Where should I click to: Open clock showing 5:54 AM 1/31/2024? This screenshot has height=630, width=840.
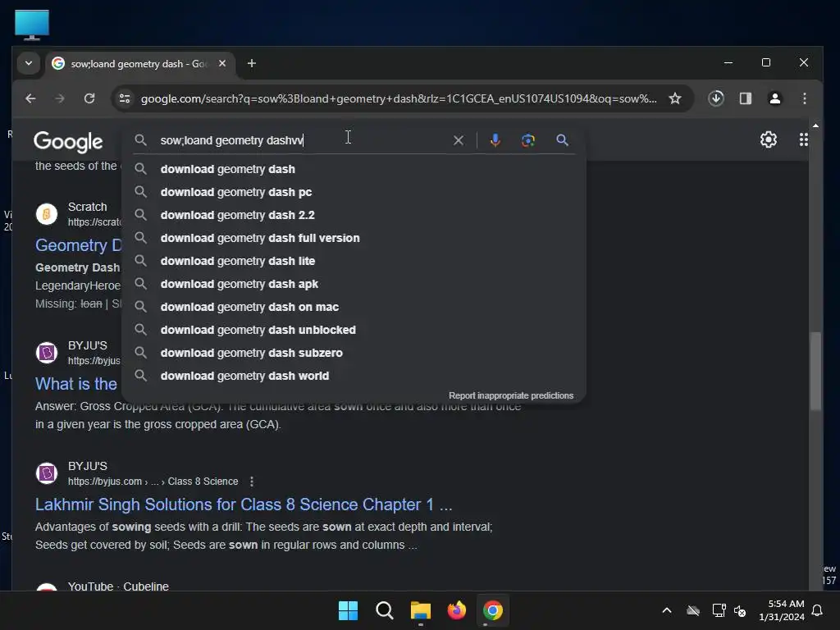pyautogui.click(x=782, y=610)
